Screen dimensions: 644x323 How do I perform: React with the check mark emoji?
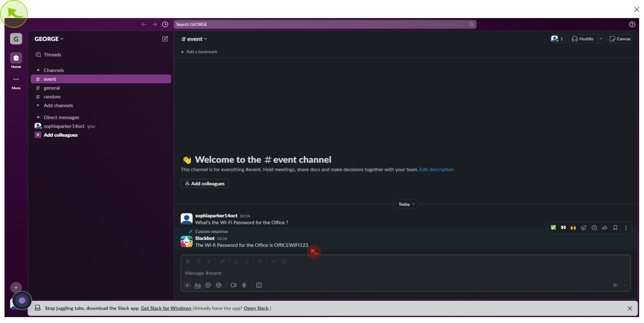553,228
